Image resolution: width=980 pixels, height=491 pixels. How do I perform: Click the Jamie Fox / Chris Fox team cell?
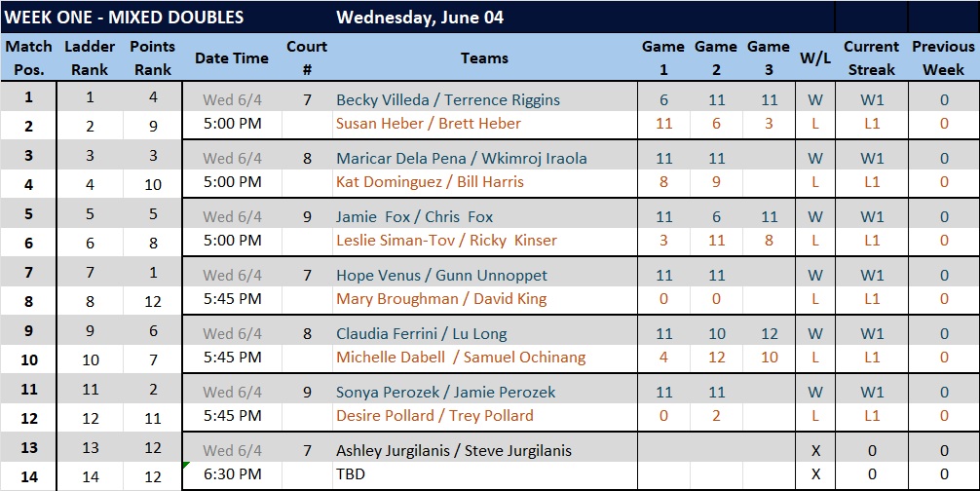484,217
